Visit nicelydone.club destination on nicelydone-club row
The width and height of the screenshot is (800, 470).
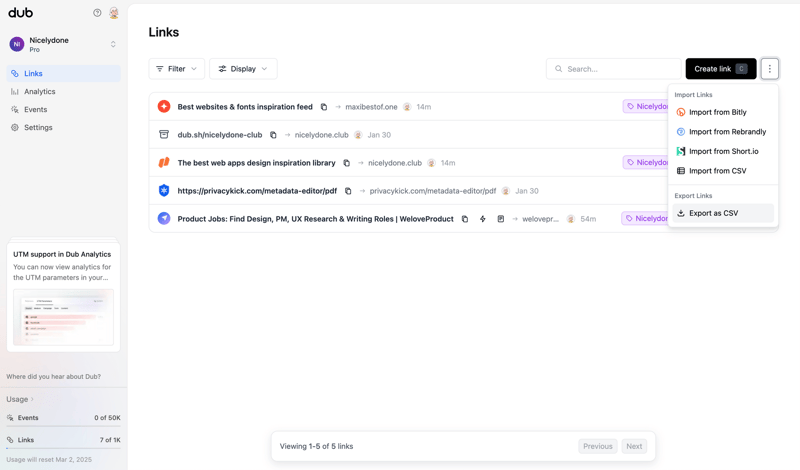pyautogui.click(x=321, y=135)
